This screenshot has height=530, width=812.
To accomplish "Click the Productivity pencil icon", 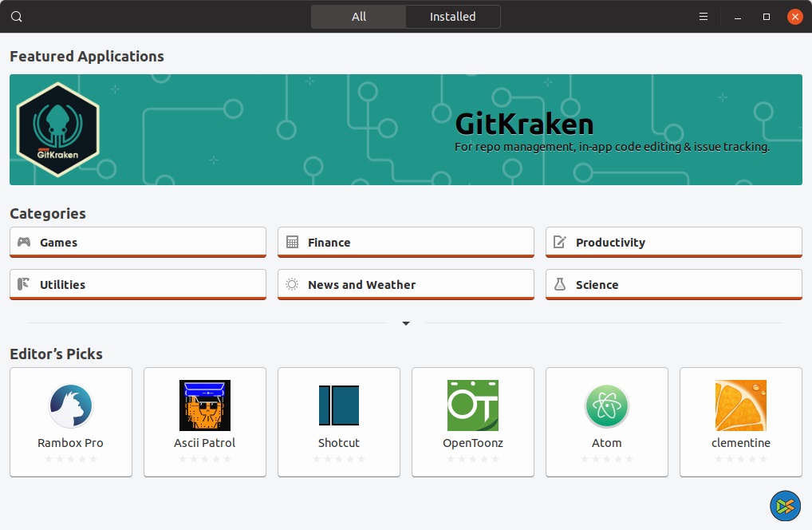I will point(560,242).
